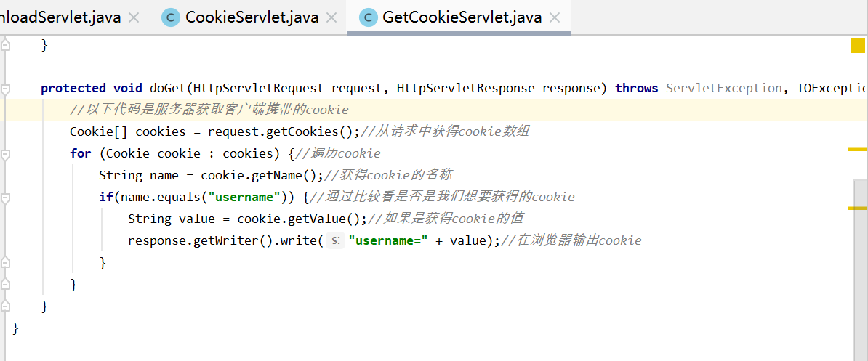The image size is (868, 361).
Task: Close the nloadServlet.java tab
Action: point(134,17)
